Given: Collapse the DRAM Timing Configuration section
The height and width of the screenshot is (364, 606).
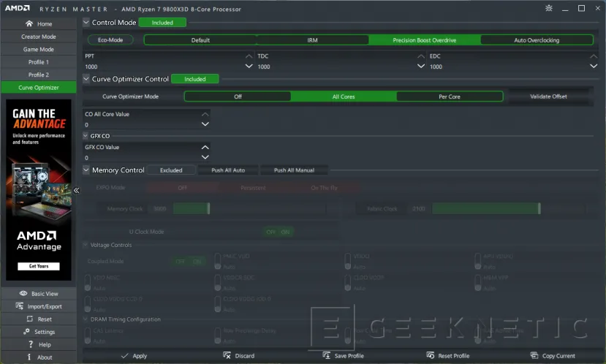Looking at the screenshot, I should tap(86, 319).
